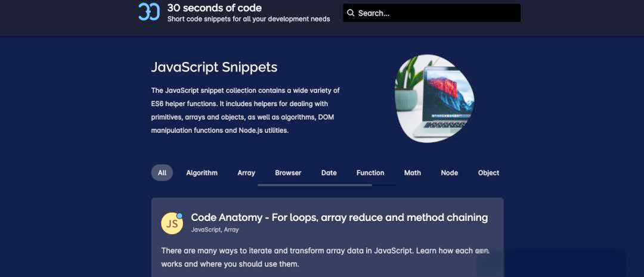
Task: Show Browser snippets
Action: click(x=288, y=173)
